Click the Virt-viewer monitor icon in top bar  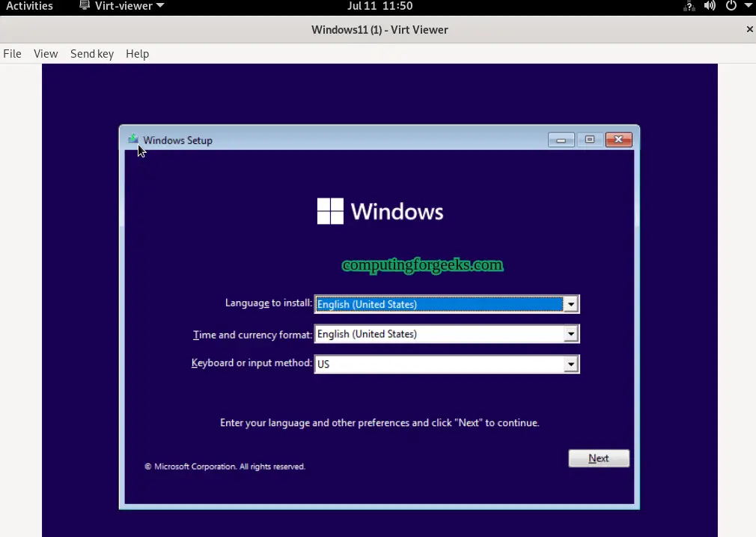click(85, 5)
